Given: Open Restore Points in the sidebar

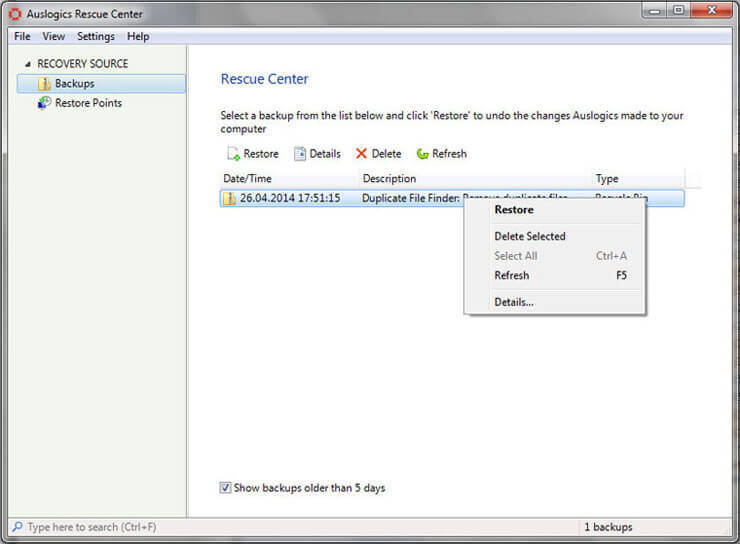Looking at the screenshot, I should pos(88,103).
